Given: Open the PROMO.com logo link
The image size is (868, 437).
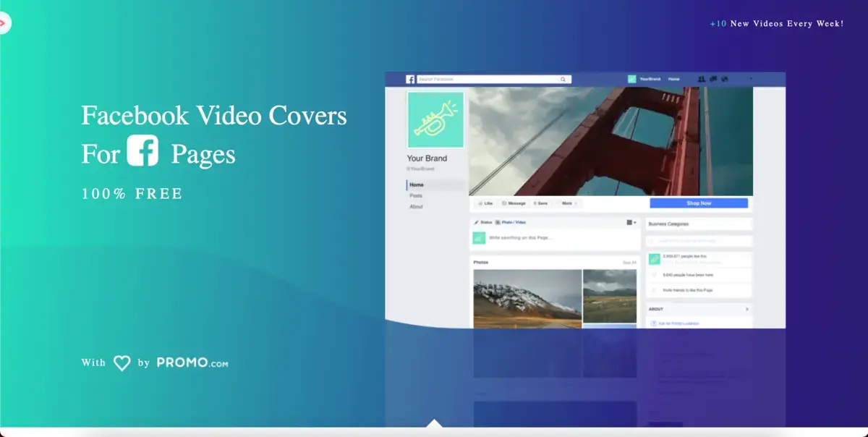Looking at the screenshot, I should coord(192,363).
